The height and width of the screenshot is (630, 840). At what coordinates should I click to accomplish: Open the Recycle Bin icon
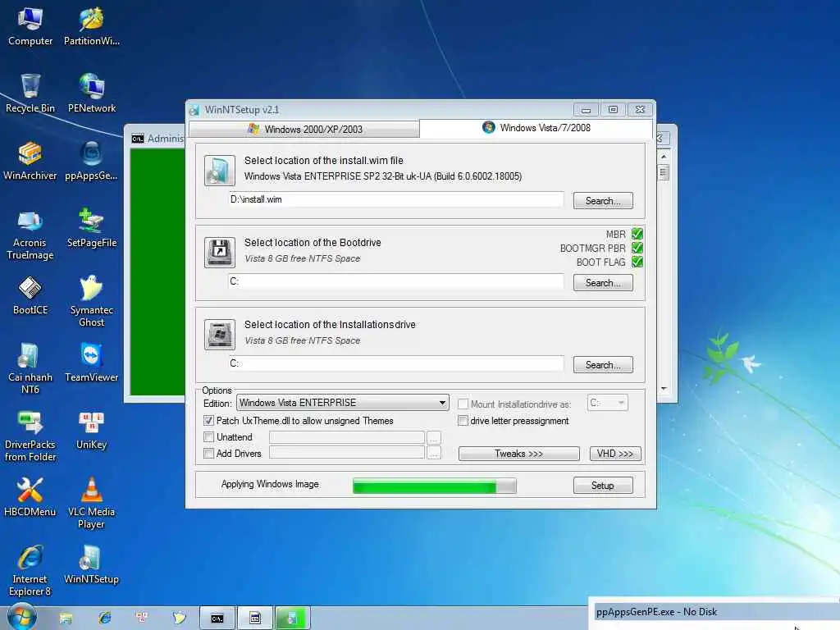click(30, 94)
